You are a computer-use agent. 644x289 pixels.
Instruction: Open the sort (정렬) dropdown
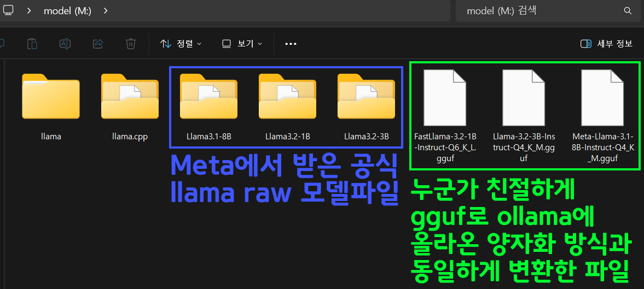(x=181, y=44)
